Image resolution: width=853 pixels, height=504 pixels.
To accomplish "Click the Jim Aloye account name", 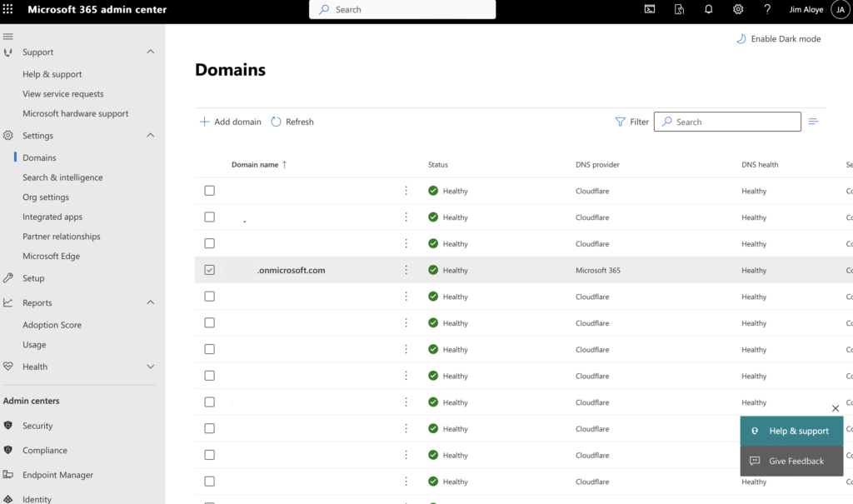I will tap(806, 9).
